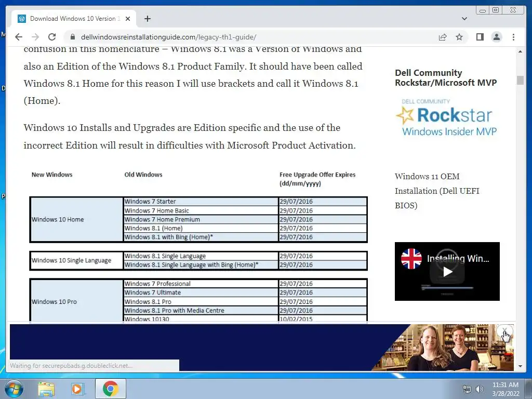The width and height of the screenshot is (532, 399).
Task: Select the Windows 10 Pro cell
Action: click(77, 301)
